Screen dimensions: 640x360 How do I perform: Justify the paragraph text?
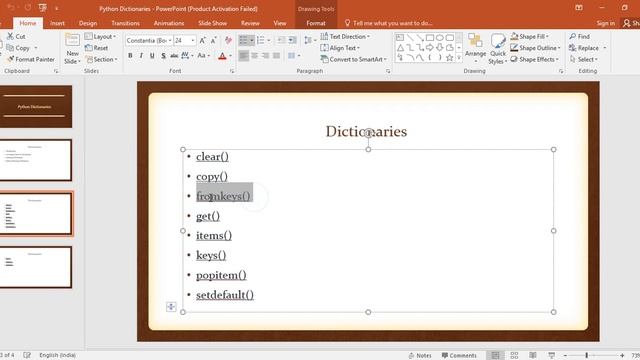pyautogui.click(x=277, y=56)
